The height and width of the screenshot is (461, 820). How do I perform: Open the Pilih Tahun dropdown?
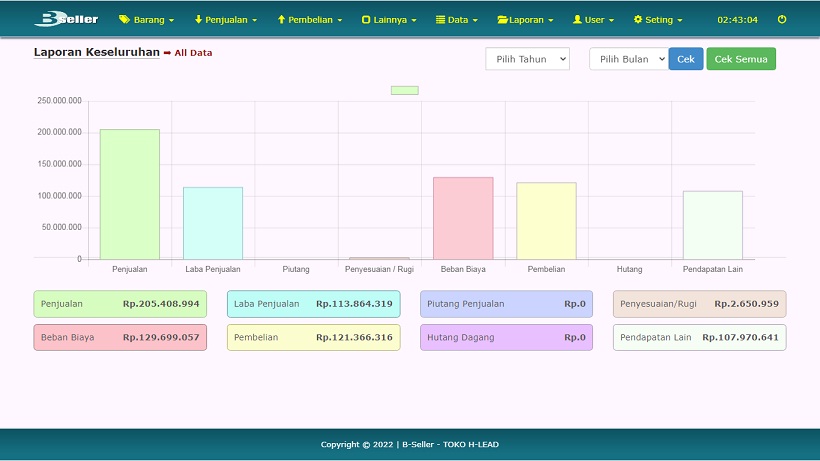click(x=527, y=59)
